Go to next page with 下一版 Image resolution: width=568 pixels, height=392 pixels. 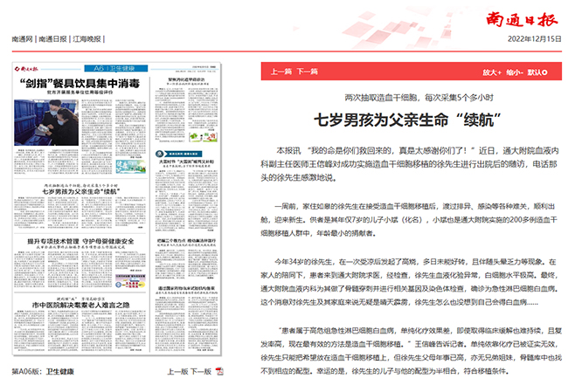(201, 372)
